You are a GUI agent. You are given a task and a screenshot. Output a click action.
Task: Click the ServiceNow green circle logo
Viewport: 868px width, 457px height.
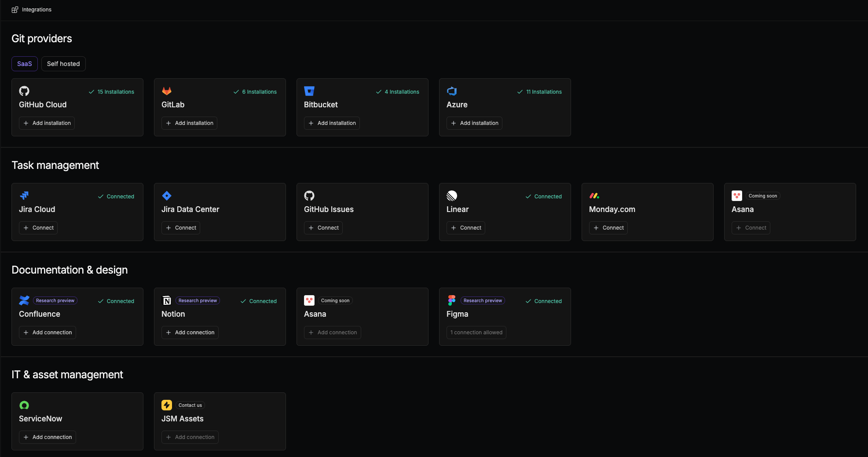click(x=24, y=405)
